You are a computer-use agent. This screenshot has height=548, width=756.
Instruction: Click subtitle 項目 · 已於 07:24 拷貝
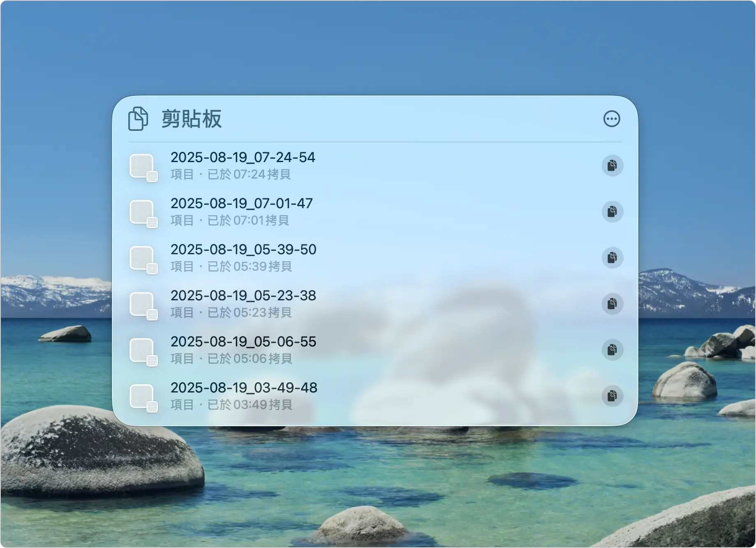tap(231, 174)
